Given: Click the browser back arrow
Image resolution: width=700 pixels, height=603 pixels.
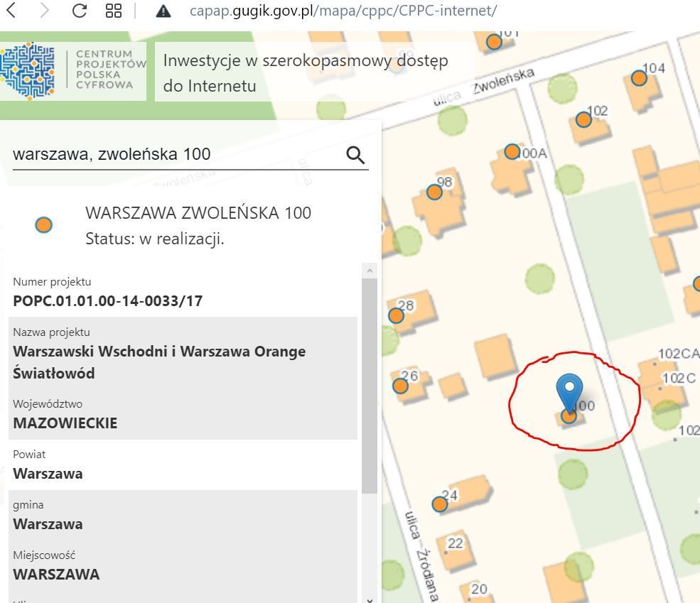Looking at the screenshot, I should [11, 11].
